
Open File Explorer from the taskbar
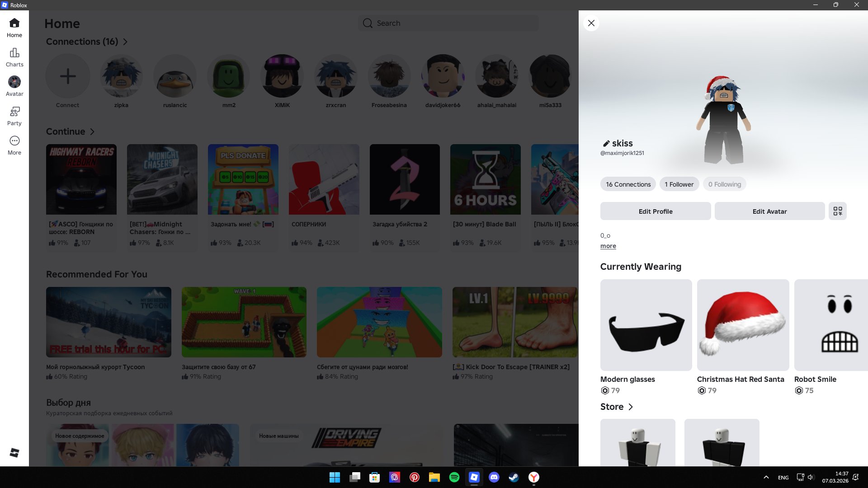coord(434,477)
